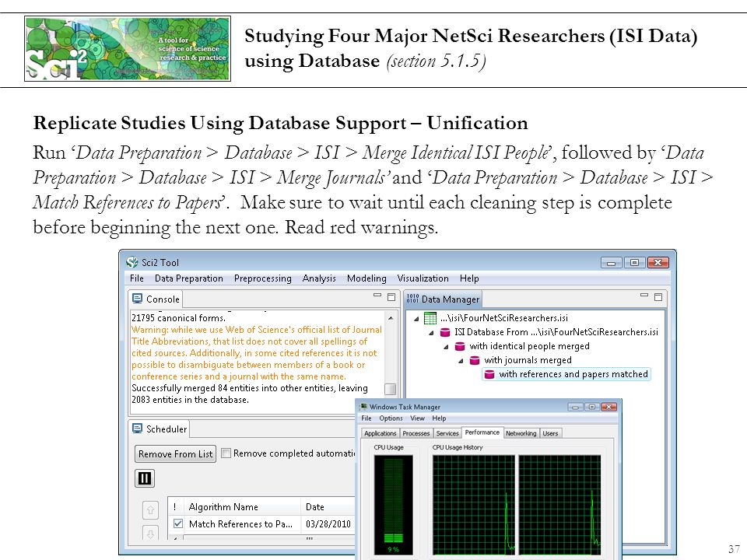Switch to Task Manager Processes tab
The image size is (747, 560).
416,433
